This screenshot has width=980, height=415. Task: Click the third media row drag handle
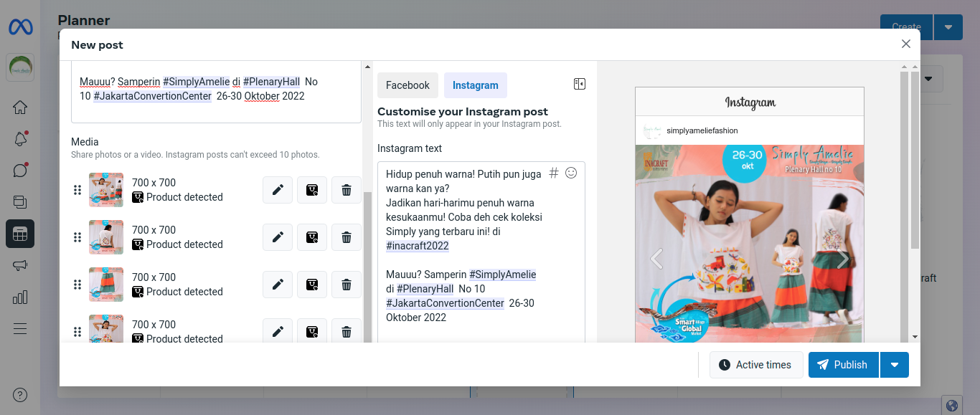pos(77,285)
